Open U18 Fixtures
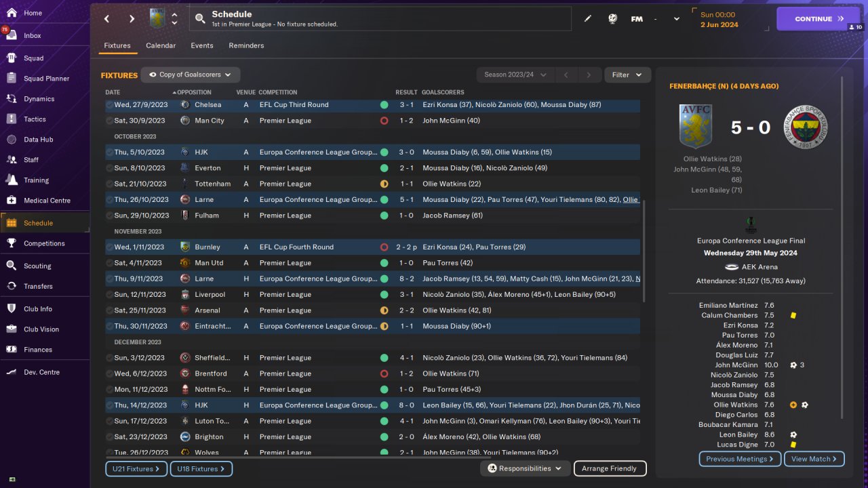 click(201, 469)
